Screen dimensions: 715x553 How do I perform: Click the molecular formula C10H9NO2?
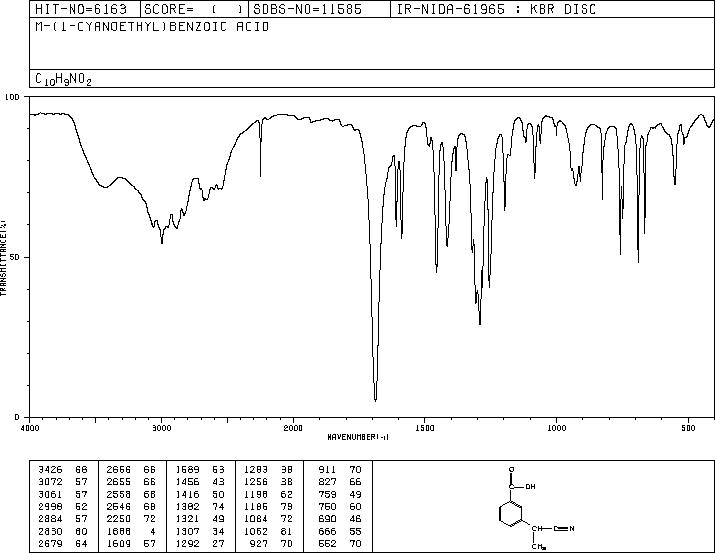point(63,80)
